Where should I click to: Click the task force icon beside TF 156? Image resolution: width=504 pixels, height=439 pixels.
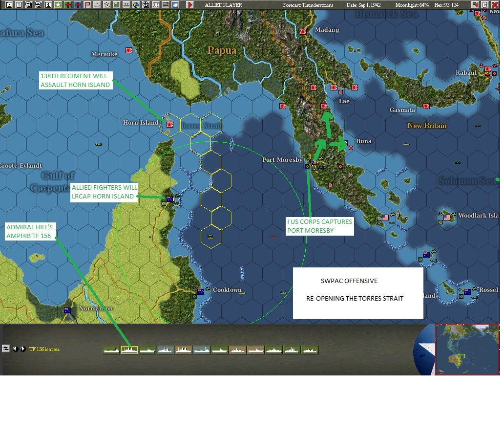click(5, 349)
